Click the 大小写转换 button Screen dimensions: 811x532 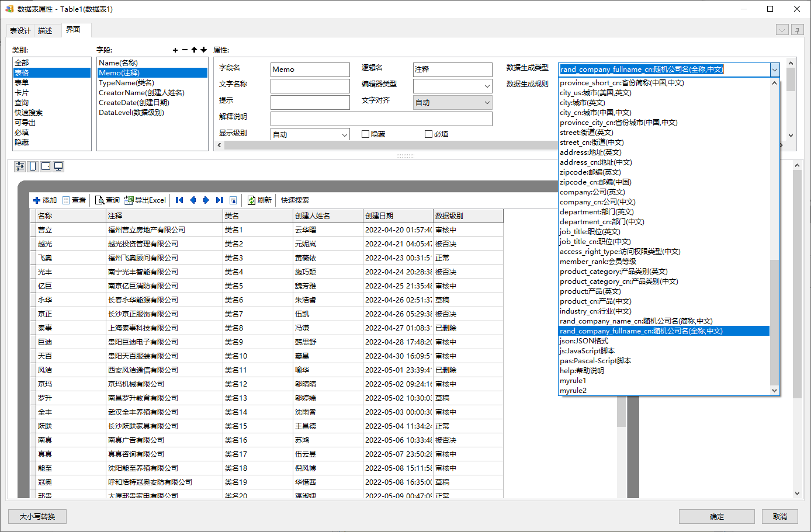pyautogui.click(x=37, y=516)
